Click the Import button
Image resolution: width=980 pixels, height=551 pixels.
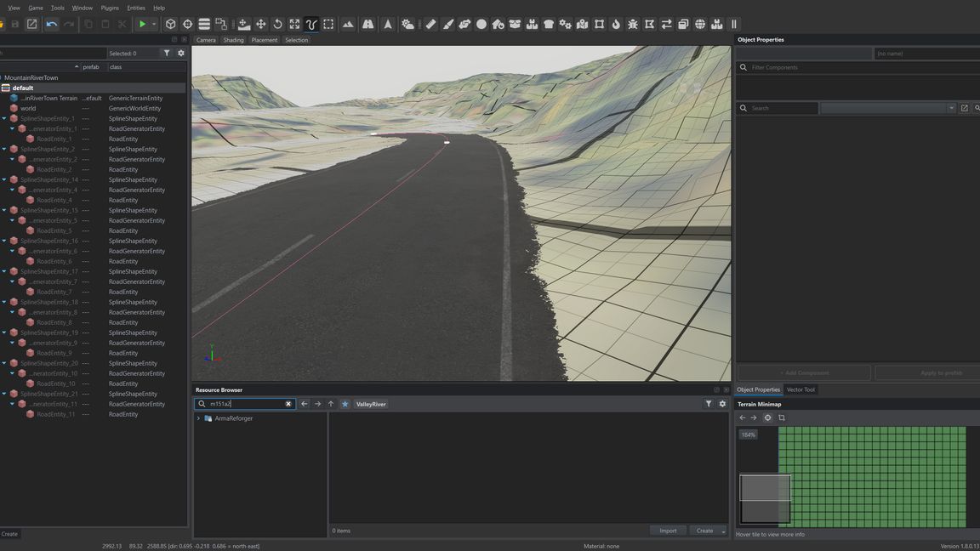(x=668, y=531)
